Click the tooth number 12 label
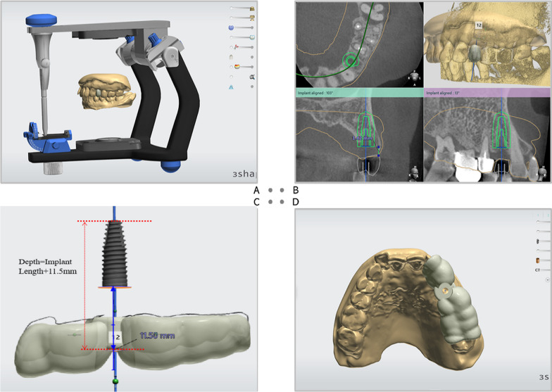This screenshot has width=552, height=392. click(478, 25)
